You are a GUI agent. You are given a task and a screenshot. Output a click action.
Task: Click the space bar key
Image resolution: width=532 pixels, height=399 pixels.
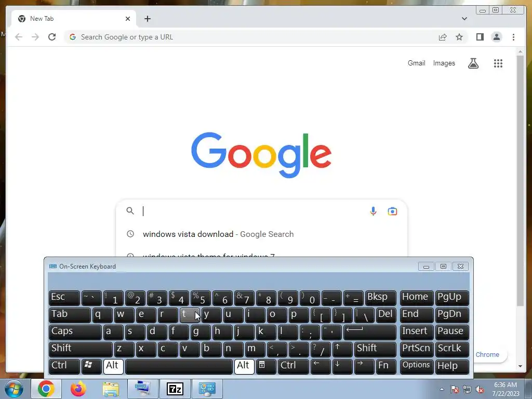pyautogui.click(x=179, y=366)
